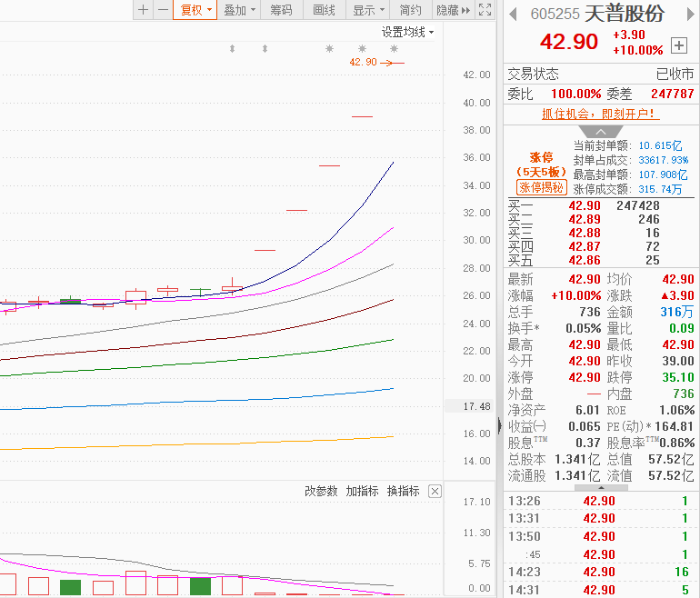This screenshot has height=598, width=700.
Task: Open 设置均线 moving average settings
Action: [407, 32]
